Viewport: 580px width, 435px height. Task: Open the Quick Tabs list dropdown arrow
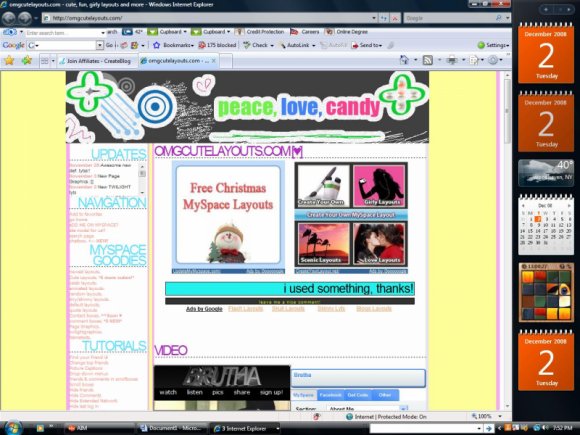[x=53, y=61]
